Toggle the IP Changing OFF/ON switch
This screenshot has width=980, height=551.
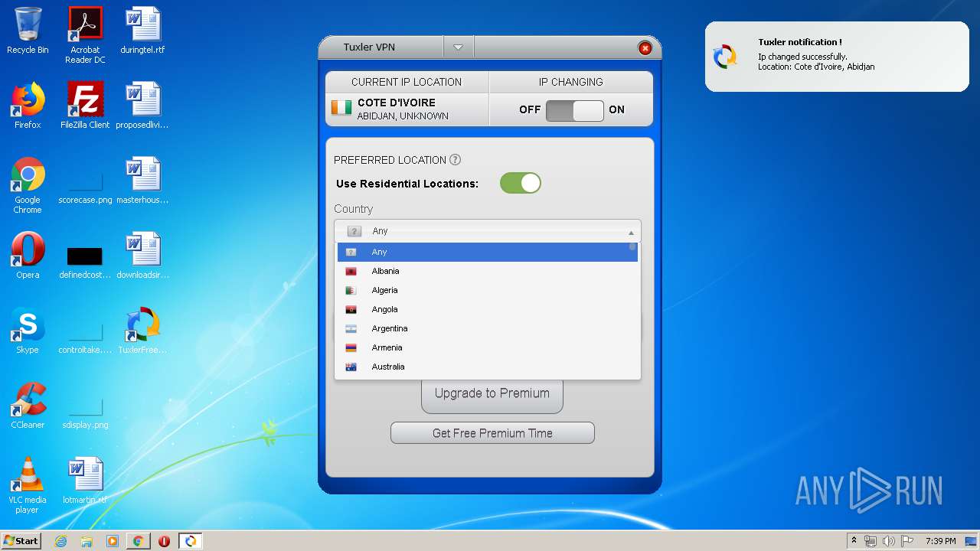tap(575, 110)
